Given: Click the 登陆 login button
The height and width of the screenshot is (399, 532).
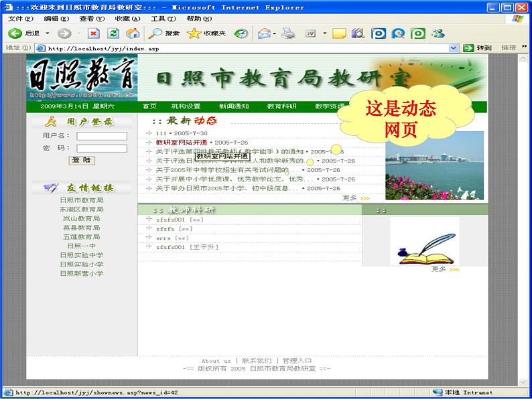Looking at the screenshot, I should click(x=82, y=161).
